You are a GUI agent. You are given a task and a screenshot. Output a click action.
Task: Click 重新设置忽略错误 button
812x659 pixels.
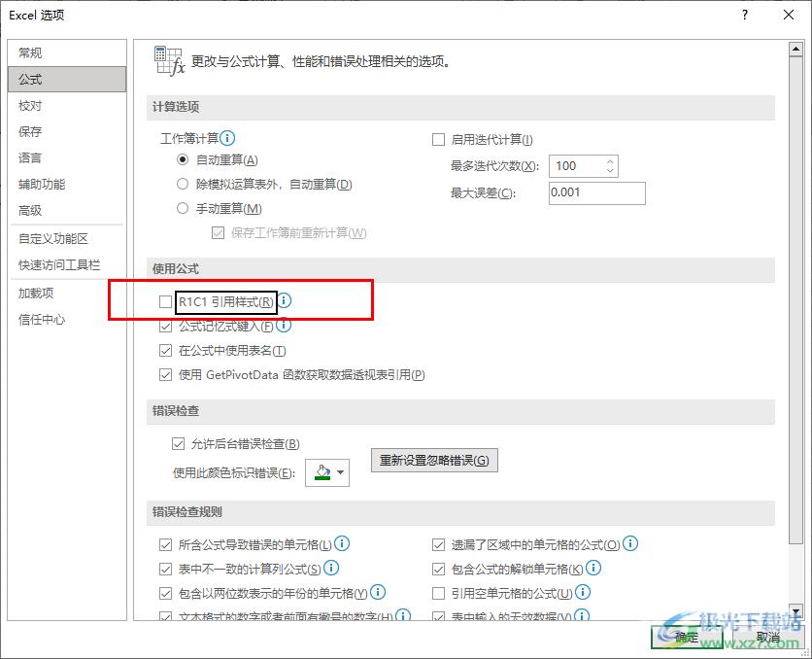pos(434,460)
